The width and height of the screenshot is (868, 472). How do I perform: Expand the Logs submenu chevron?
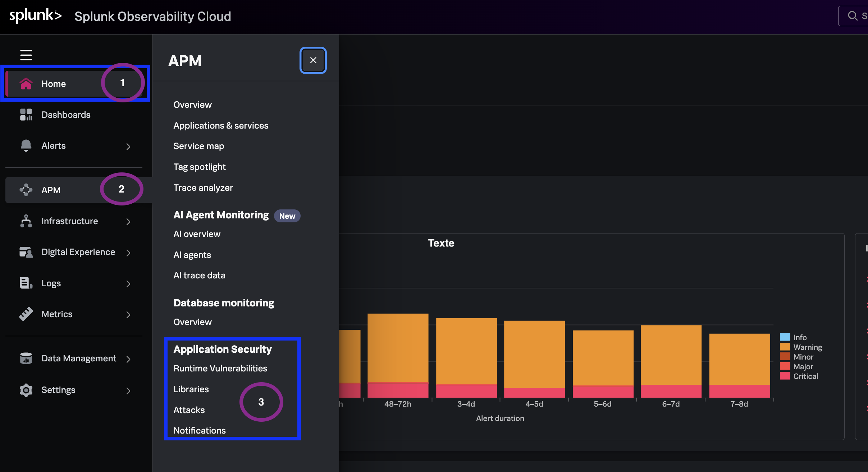128,284
